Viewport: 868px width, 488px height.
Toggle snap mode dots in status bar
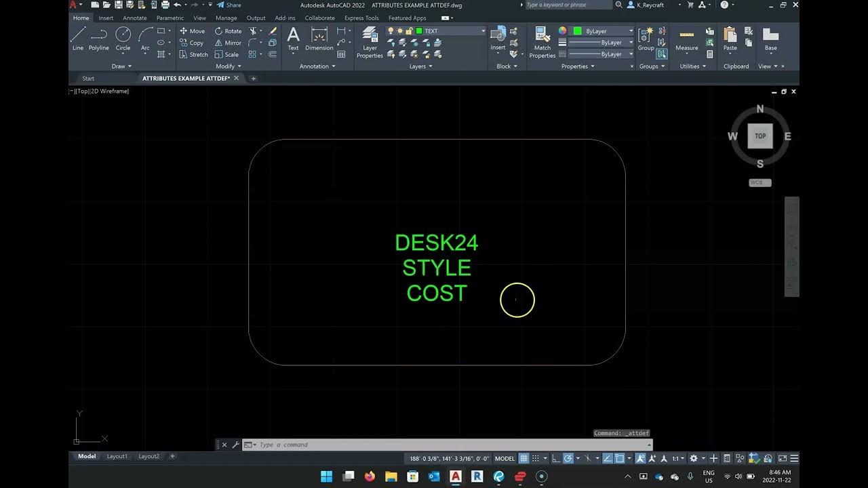coord(536,458)
